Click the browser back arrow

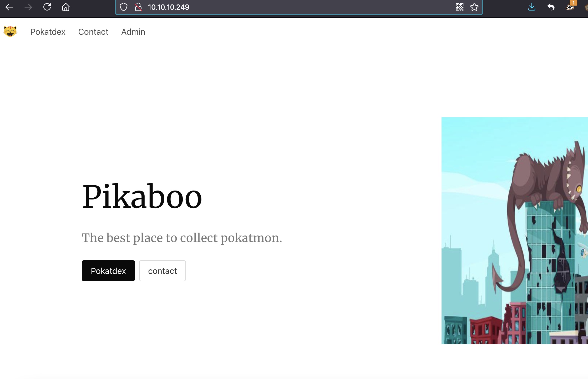9,7
